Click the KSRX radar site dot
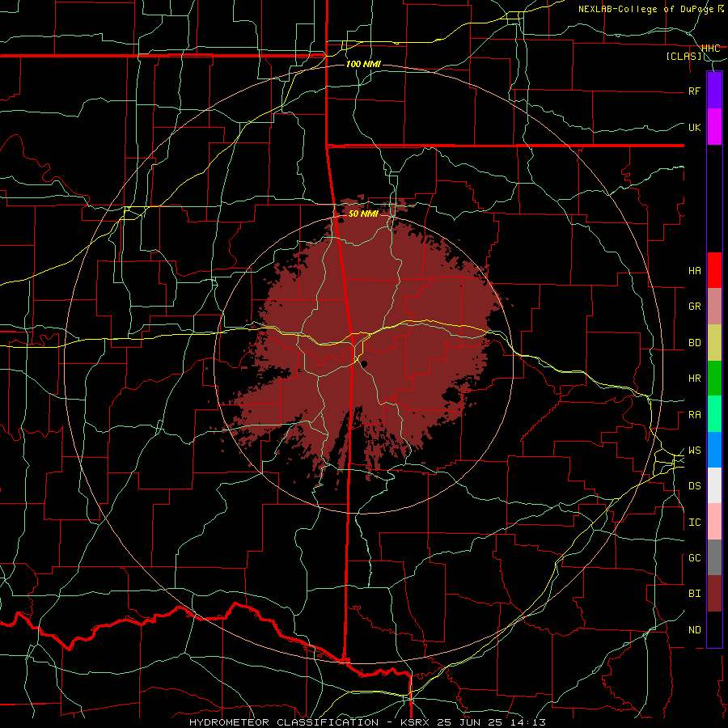Screen dimensions: 728x728 (364, 364)
